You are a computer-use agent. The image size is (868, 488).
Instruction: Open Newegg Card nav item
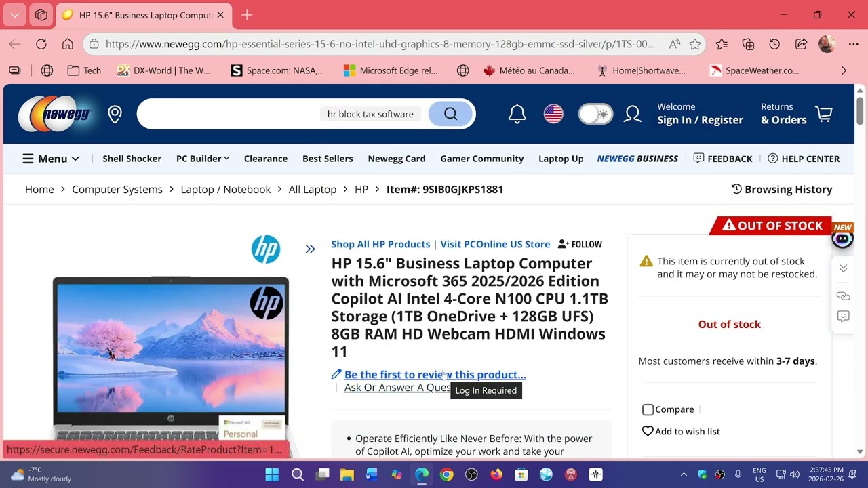coord(397,159)
